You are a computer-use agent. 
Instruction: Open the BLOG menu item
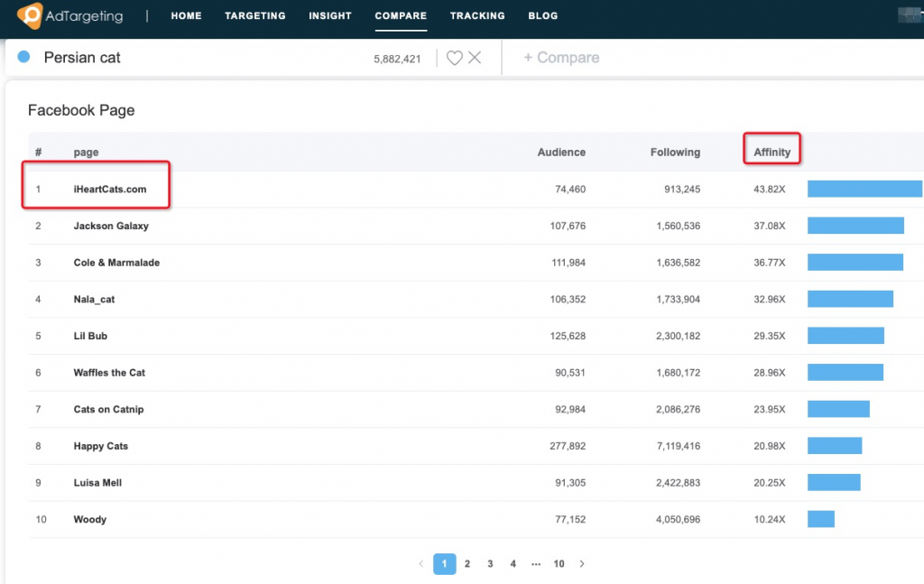542,16
